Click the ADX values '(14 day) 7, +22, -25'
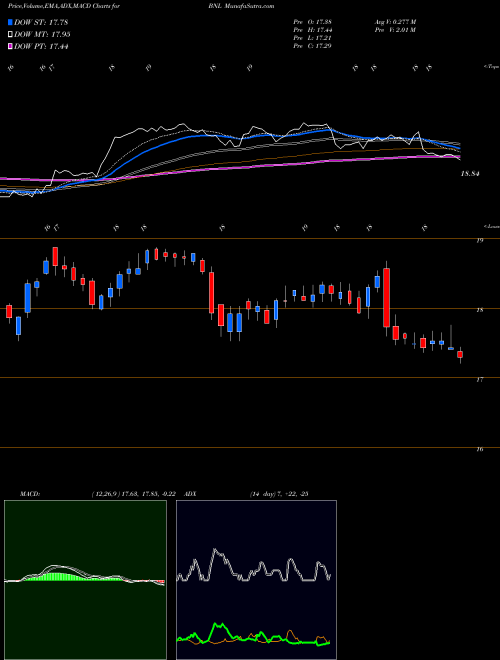The image size is (500, 660). [279, 494]
